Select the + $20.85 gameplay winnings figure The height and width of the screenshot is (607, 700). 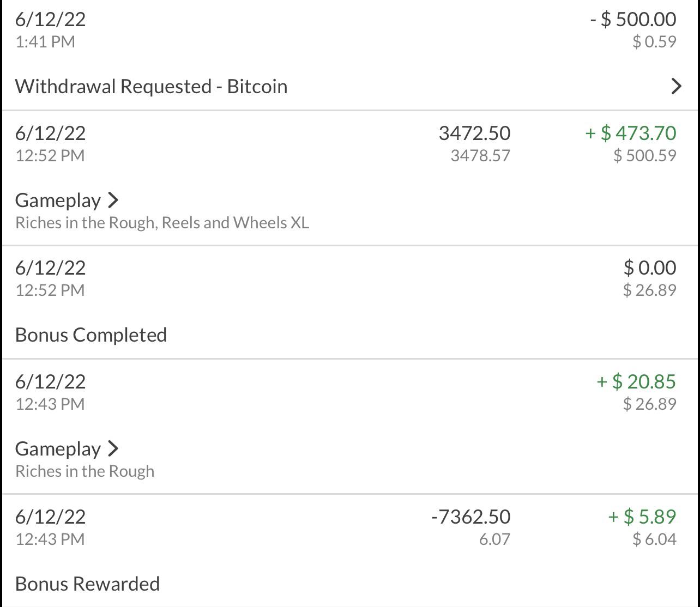[637, 382]
